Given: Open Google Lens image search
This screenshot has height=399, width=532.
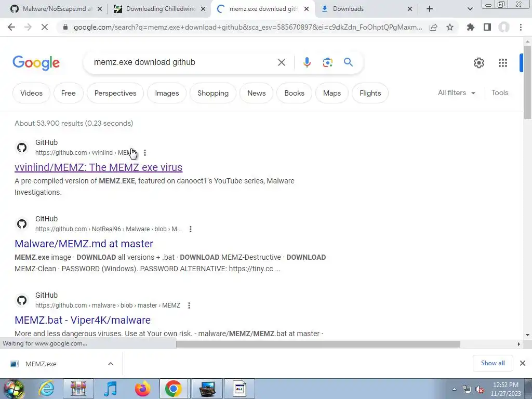Looking at the screenshot, I should coord(327,62).
